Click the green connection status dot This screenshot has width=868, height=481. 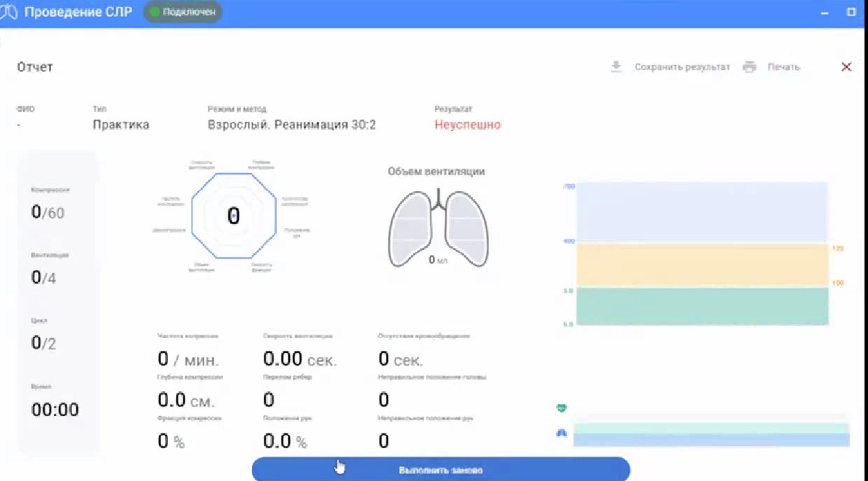(x=155, y=13)
